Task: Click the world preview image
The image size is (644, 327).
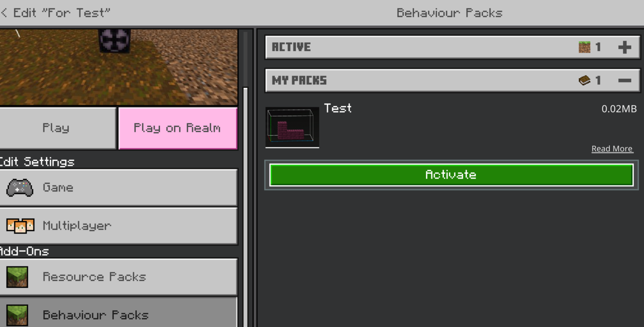Action: 119,67
